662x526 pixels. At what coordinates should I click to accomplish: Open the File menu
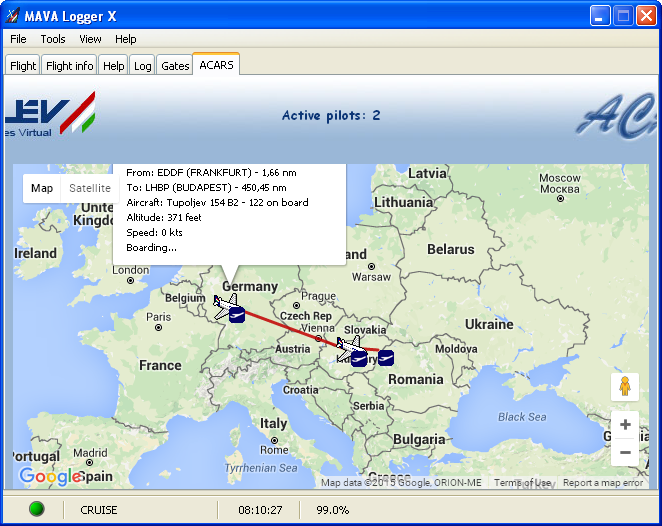click(18, 39)
